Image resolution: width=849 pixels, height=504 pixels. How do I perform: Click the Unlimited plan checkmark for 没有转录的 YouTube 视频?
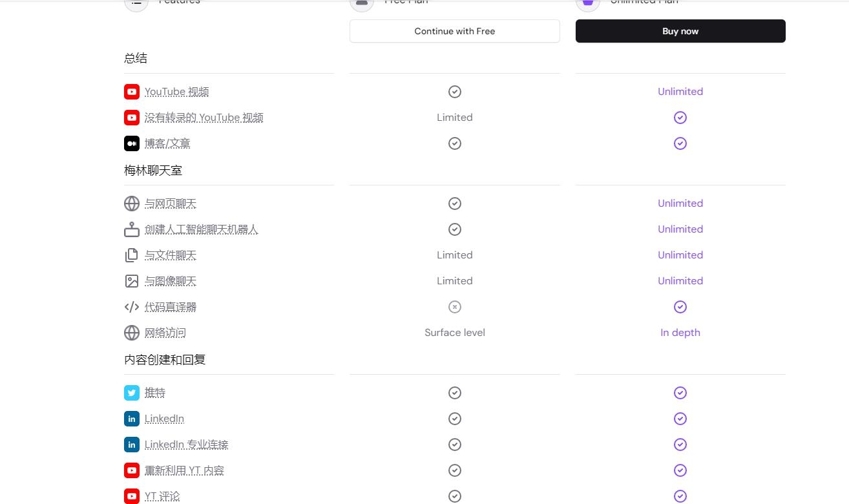pyautogui.click(x=680, y=118)
